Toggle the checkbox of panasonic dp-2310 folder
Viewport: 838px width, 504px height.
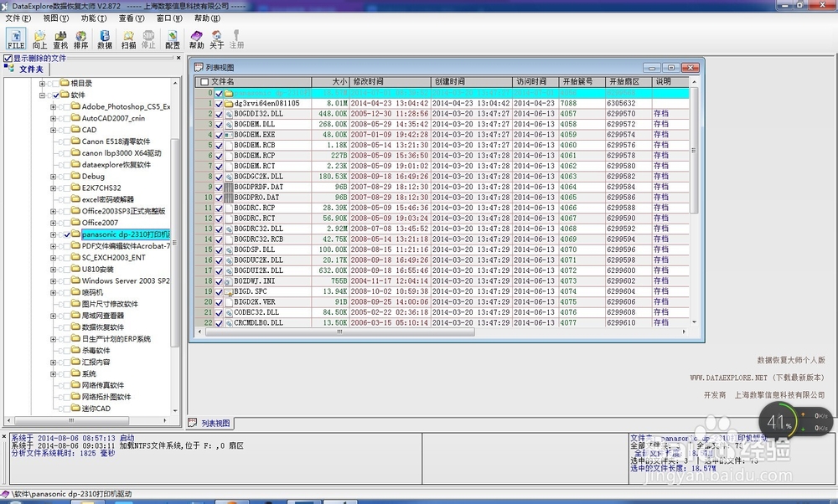pyautogui.click(x=67, y=234)
